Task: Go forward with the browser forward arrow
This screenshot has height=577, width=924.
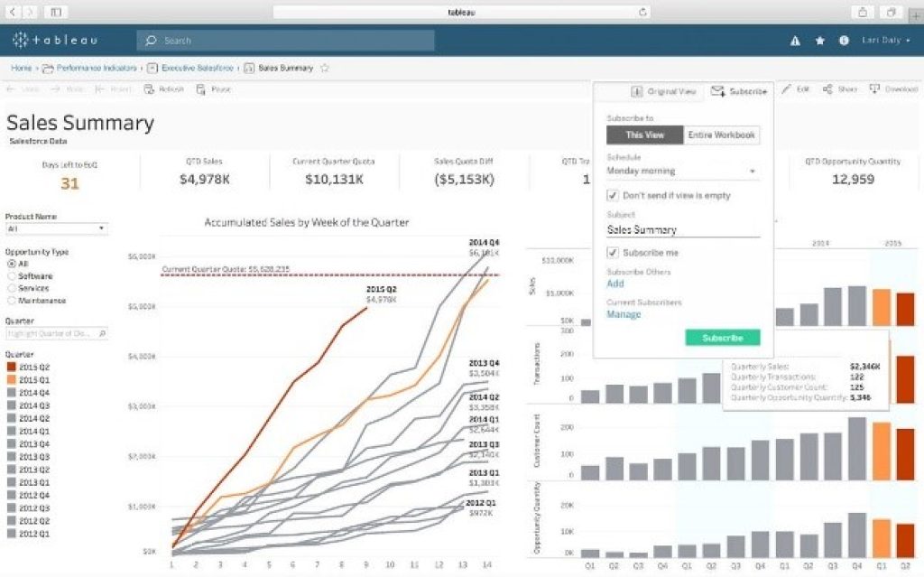Action: (x=30, y=12)
